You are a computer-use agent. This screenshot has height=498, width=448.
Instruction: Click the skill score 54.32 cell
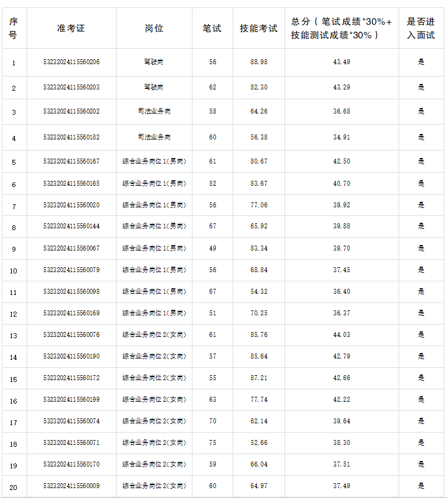[259, 292]
